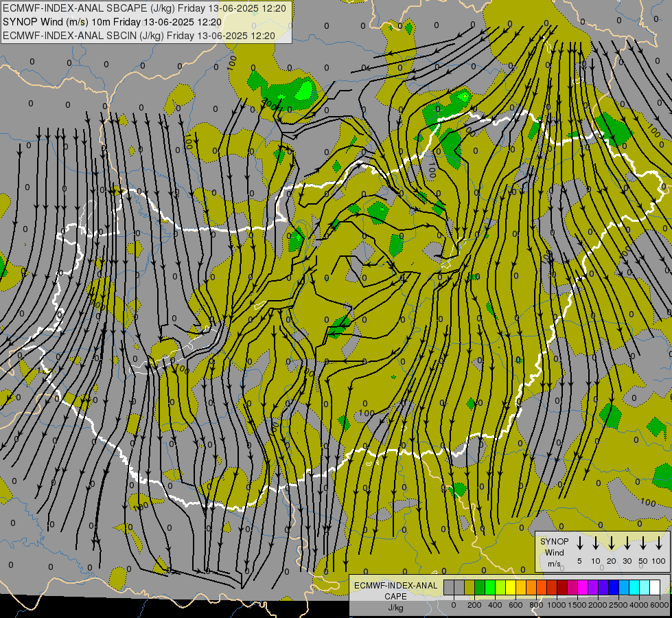The width and height of the screenshot is (672, 618).
Task: Pick the cyan swatch left of 4000 tick
Action: coord(634,587)
